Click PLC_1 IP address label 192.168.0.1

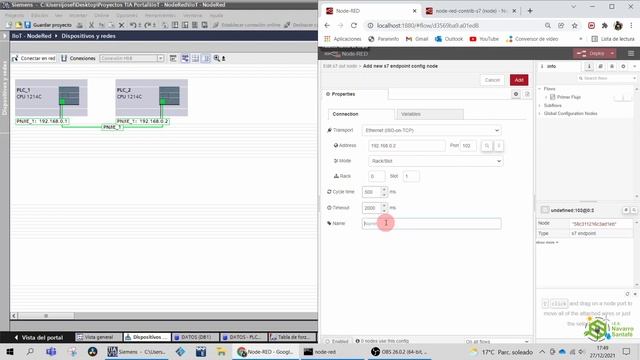pos(42,121)
